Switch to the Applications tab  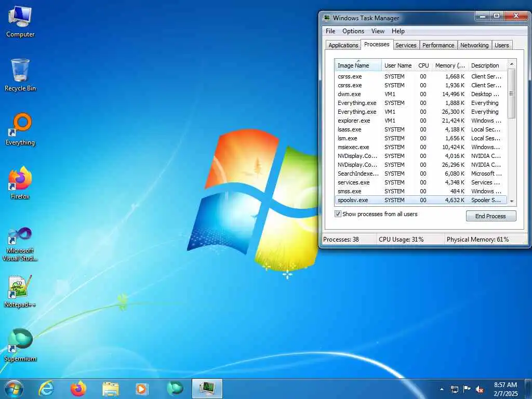[x=343, y=45]
